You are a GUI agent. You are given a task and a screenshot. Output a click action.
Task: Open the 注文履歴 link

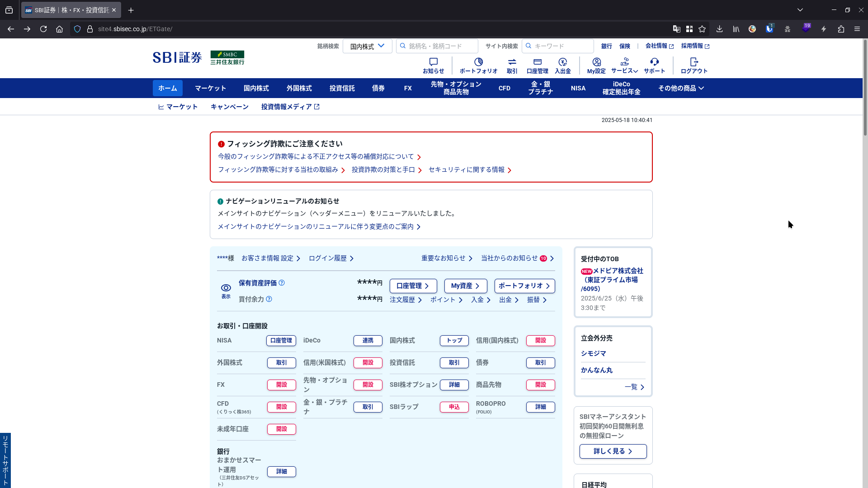(406, 300)
